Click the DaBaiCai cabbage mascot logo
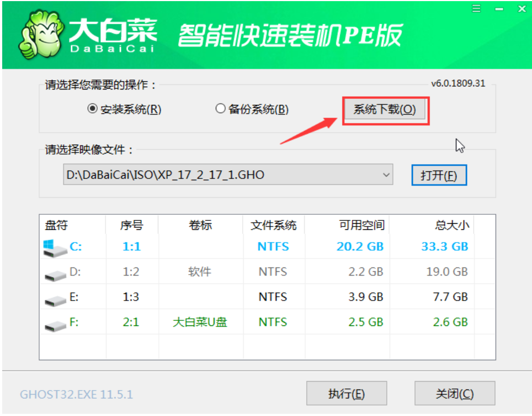 click(x=41, y=35)
